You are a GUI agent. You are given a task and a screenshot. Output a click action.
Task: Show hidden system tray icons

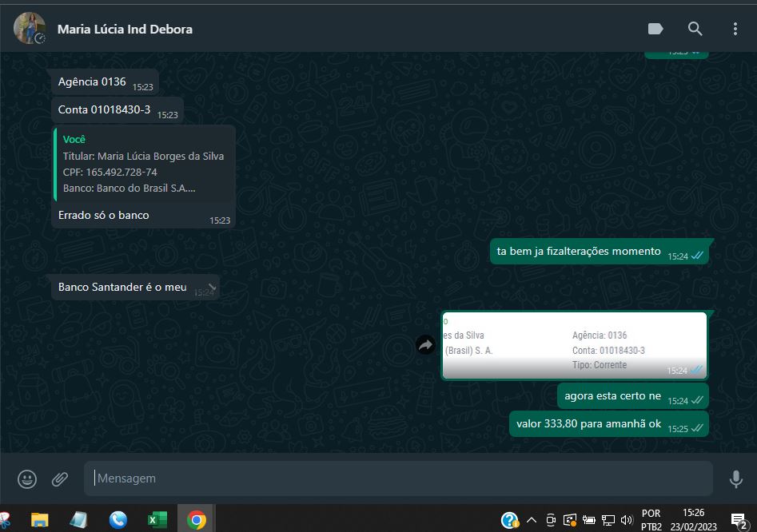(x=531, y=520)
